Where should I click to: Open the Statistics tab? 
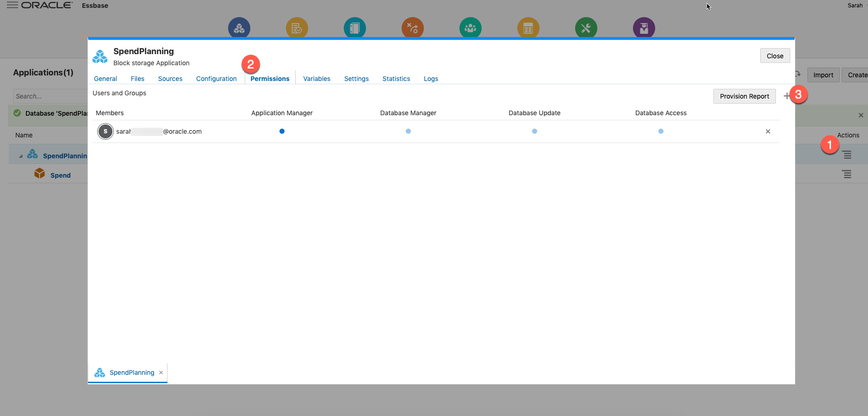click(x=396, y=79)
